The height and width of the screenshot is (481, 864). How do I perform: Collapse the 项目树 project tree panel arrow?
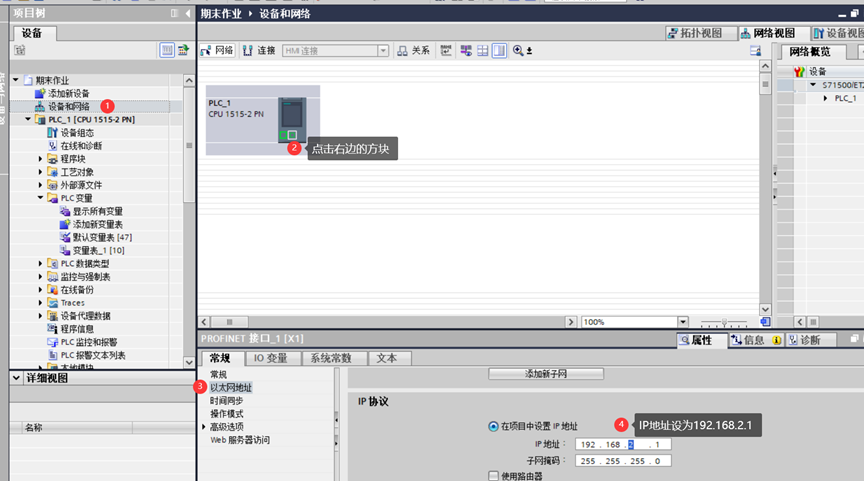coord(188,13)
